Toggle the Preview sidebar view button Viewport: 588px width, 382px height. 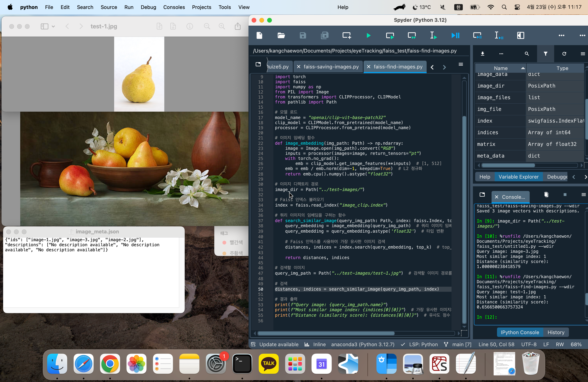click(x=45, y=26)
